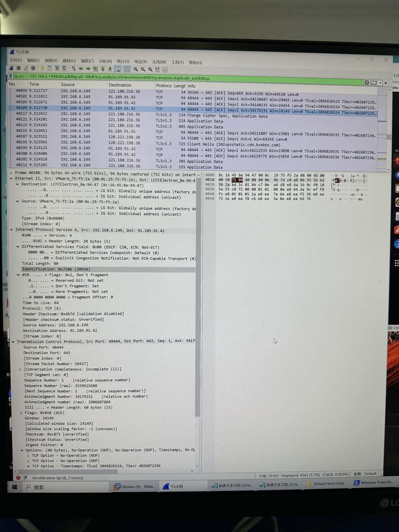Expand the Conversation completeness item
This screenshot has height=532, width=399.
point(20,369)
